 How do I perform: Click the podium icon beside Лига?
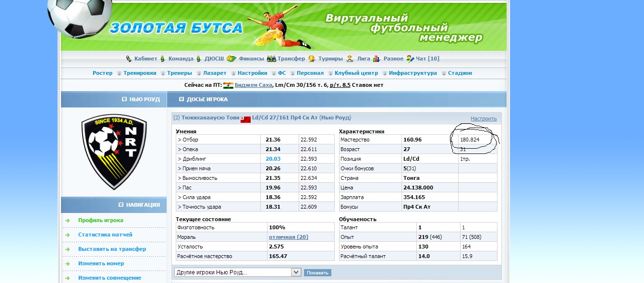tap(350, 59)
